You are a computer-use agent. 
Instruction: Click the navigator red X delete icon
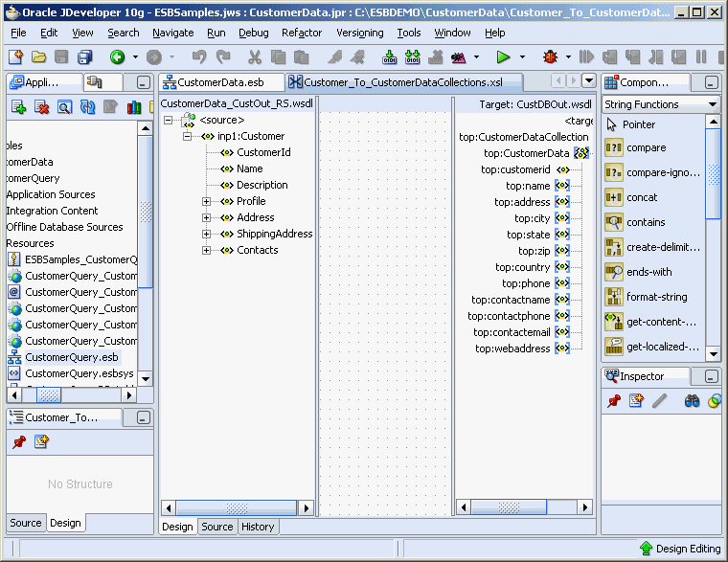(x=42, y=107)
